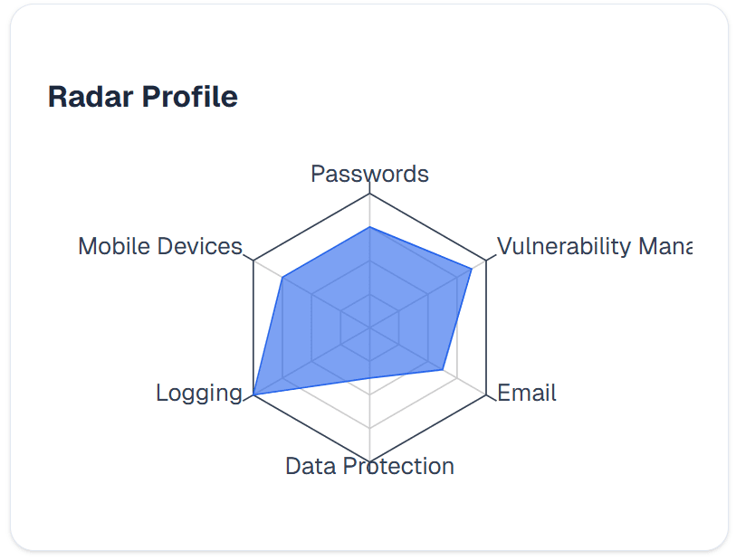Click the outer grid corner on the Email axis

pos(486,394)
